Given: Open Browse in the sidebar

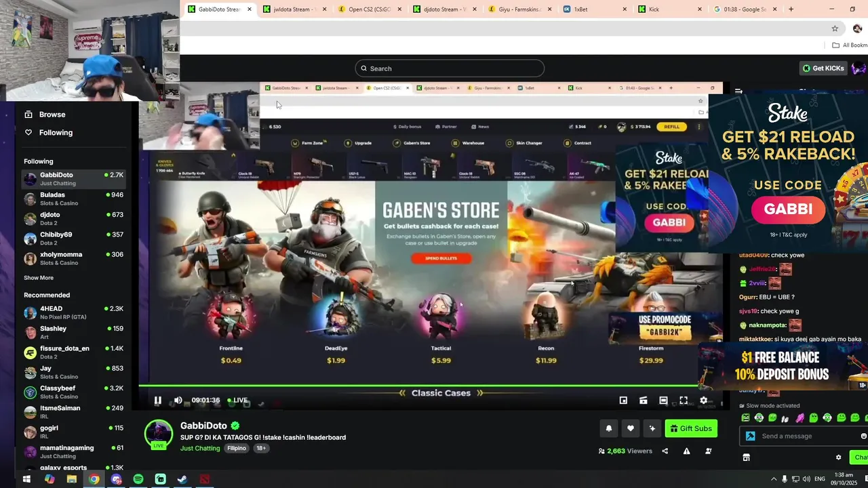Looking at the screenshot, I should (45, 115).
